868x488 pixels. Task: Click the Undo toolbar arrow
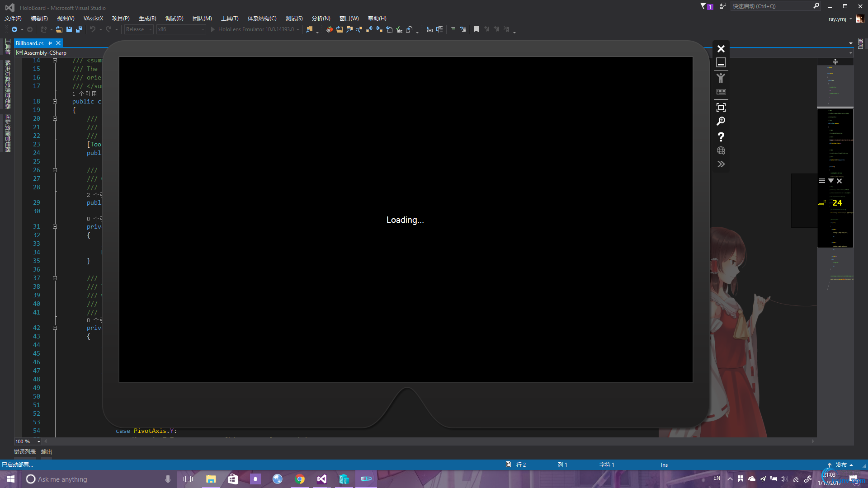coord(93,29)
